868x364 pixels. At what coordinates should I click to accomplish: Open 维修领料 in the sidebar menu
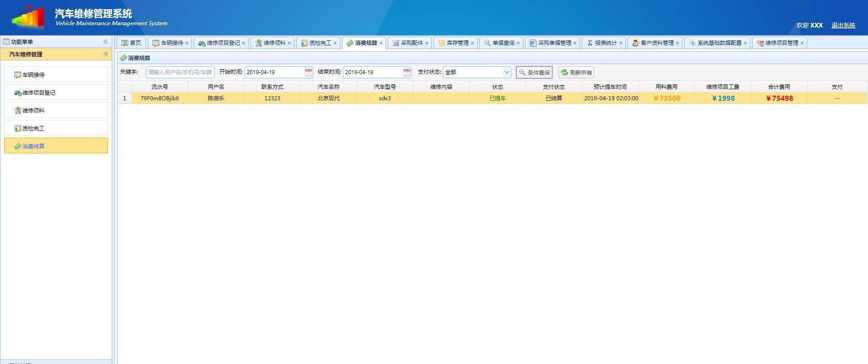[56, 110]
